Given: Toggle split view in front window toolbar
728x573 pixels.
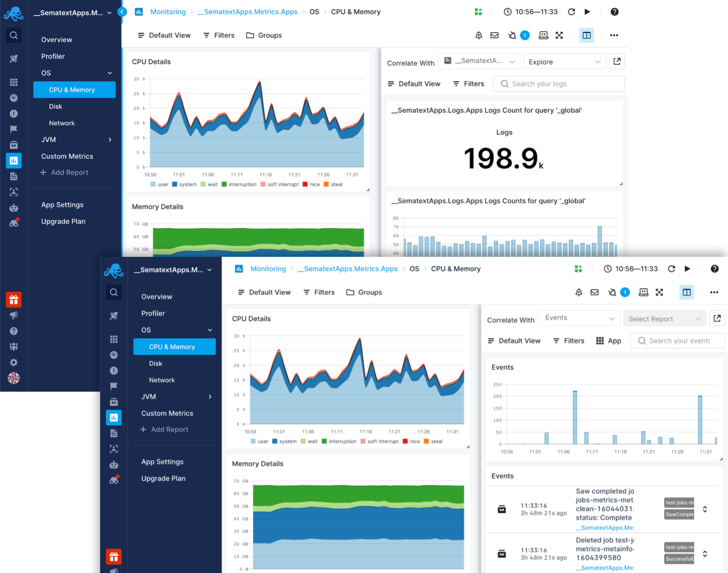Looking at the screenshot, I should coord(687,292).
